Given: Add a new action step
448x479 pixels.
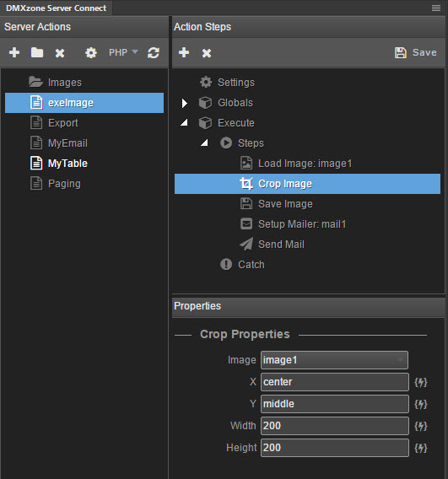Looking at the screenshot, I should tap(184, 52).
